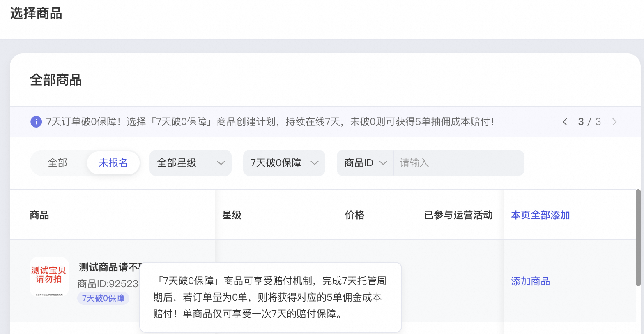Viewport: 644px width, 334px height.
Task: Expand the 商品ID search type dropdown
Action: (x=365, y=163)
